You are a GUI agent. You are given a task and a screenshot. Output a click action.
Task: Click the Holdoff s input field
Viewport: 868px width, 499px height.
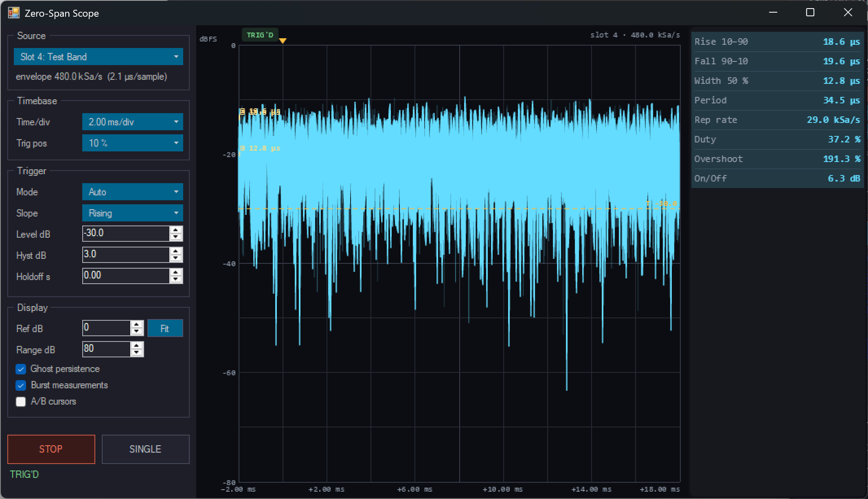pos(126,276)
